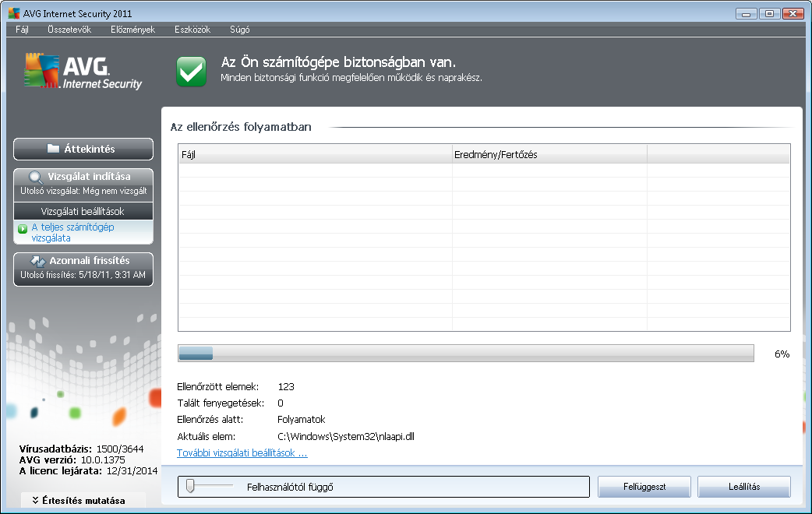Click the Eredmény/Fertőzés column header
812x514 pixels.
coord(549,154)
